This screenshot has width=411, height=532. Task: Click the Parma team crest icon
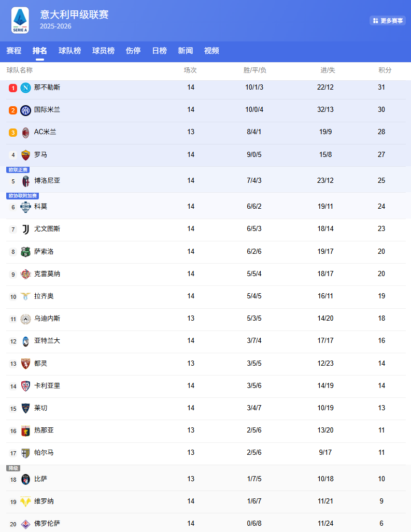[x=25, y=453]
